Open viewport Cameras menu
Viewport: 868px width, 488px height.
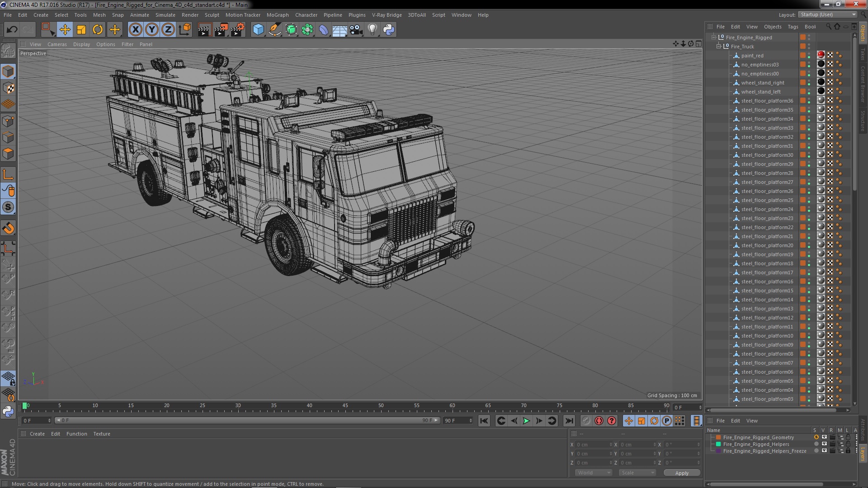click(x=57, y=44)
